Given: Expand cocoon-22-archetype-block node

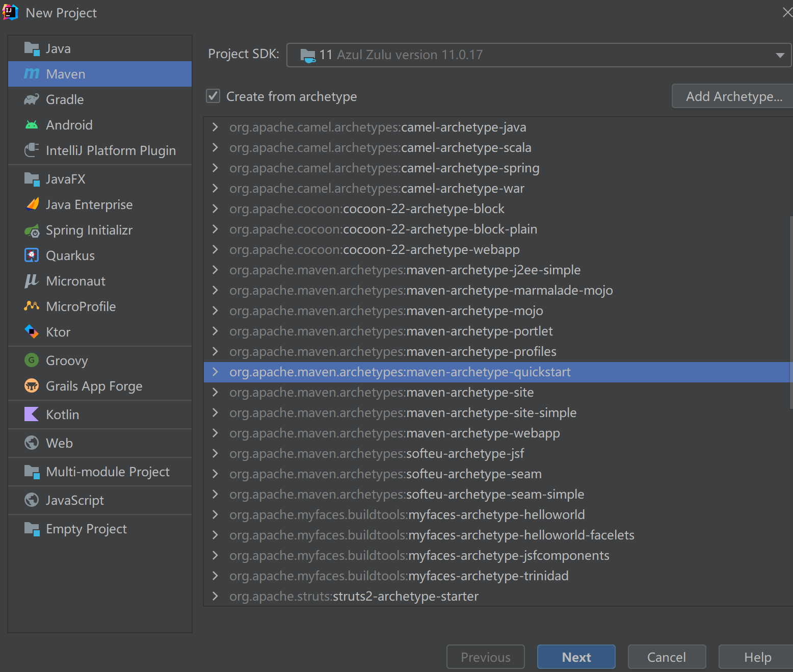Looking at the screenshot, I should (x=215, y=209).
